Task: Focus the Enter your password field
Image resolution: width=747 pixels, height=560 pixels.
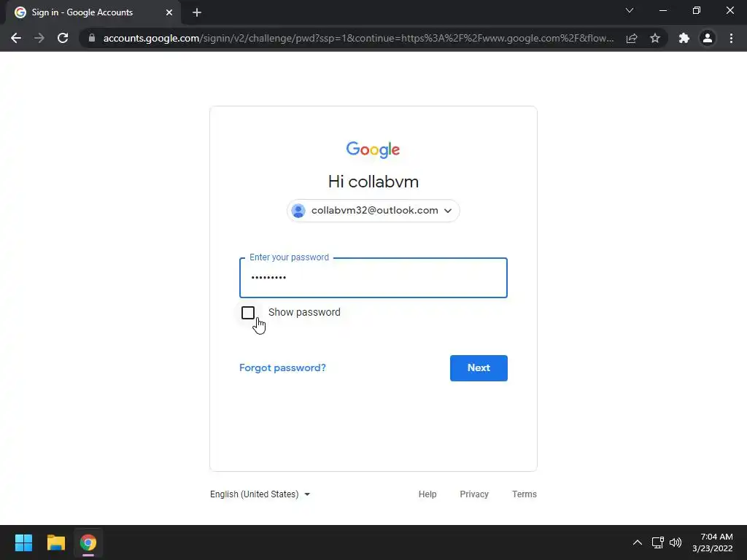Action: coord(373,278)
